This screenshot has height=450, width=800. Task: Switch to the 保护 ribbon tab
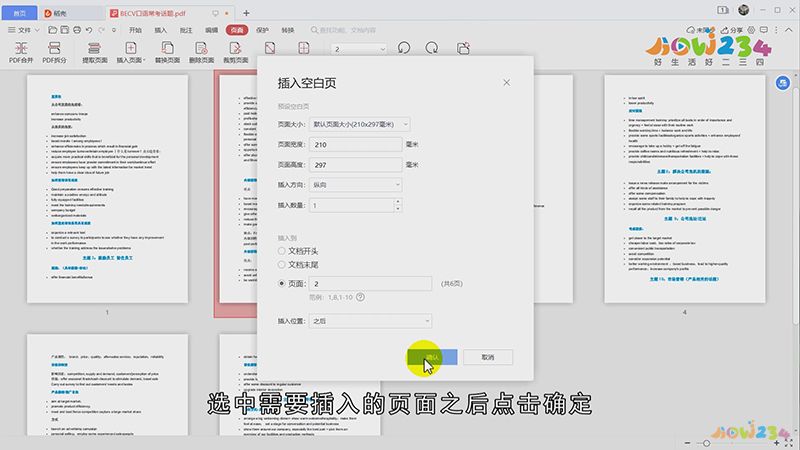[262, 30]
